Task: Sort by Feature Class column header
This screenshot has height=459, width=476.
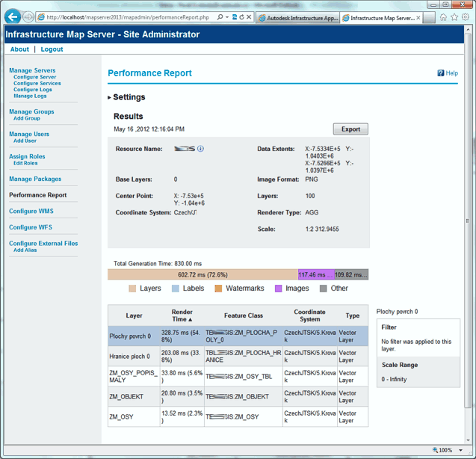Action: click(244, 315)
